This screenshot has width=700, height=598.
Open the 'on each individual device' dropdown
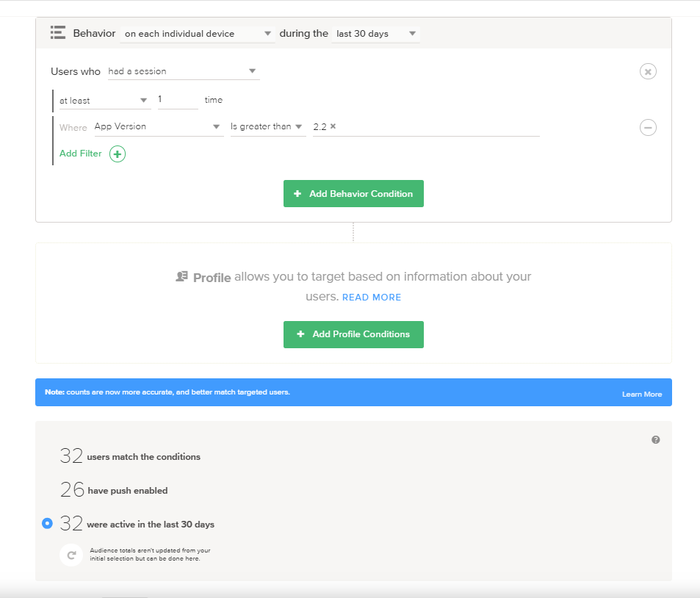pos(197,34)
